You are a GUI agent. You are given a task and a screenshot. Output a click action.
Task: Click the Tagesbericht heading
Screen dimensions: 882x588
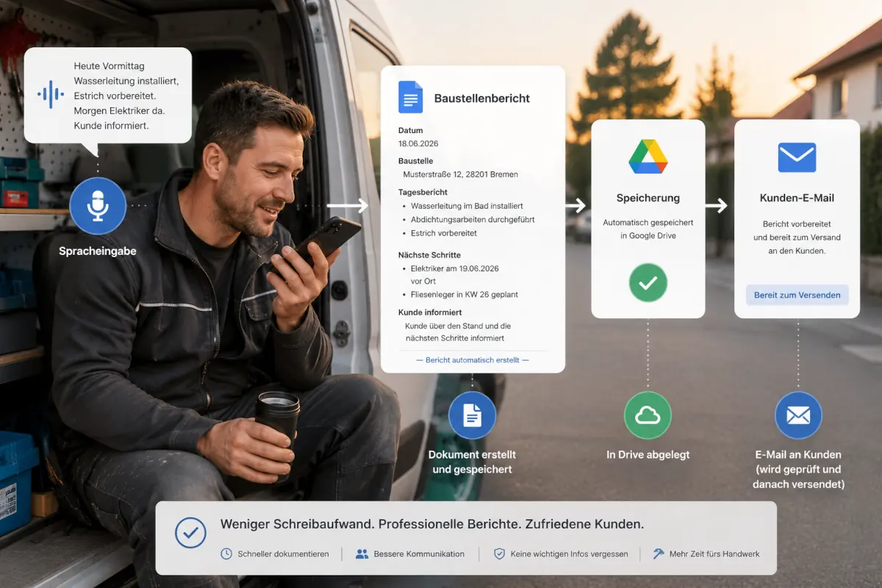[423, 192]
